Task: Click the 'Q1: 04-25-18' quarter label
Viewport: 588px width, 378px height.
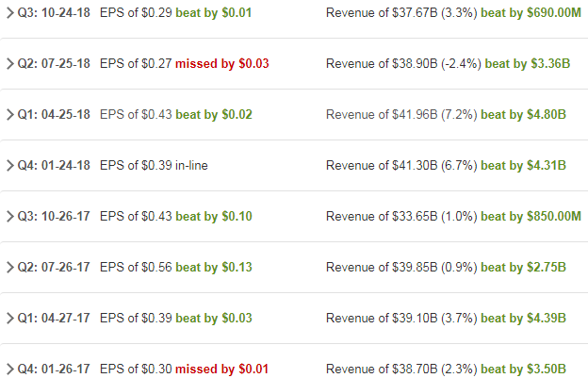Action: [x=54, y=115]
